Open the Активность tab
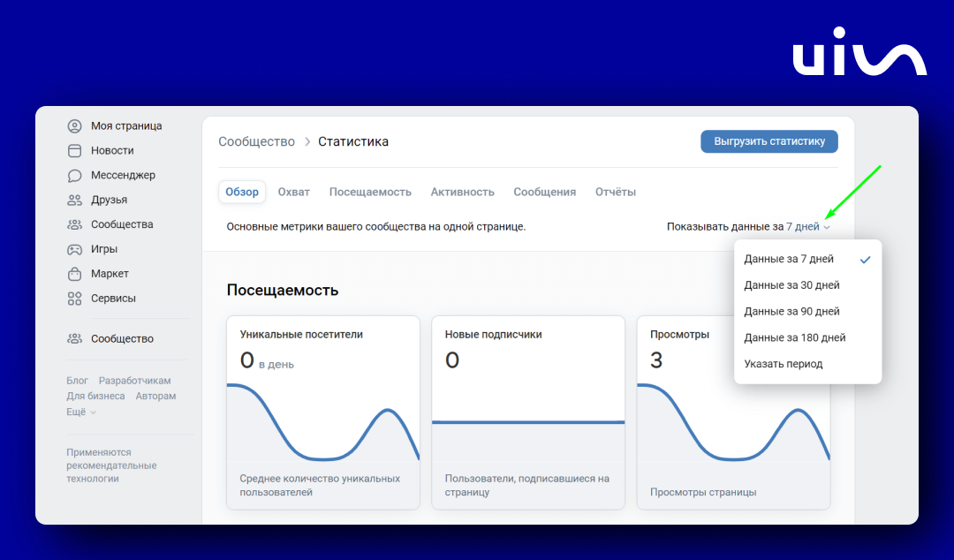This screenshot has width=954, height=560. click(462, 192)
